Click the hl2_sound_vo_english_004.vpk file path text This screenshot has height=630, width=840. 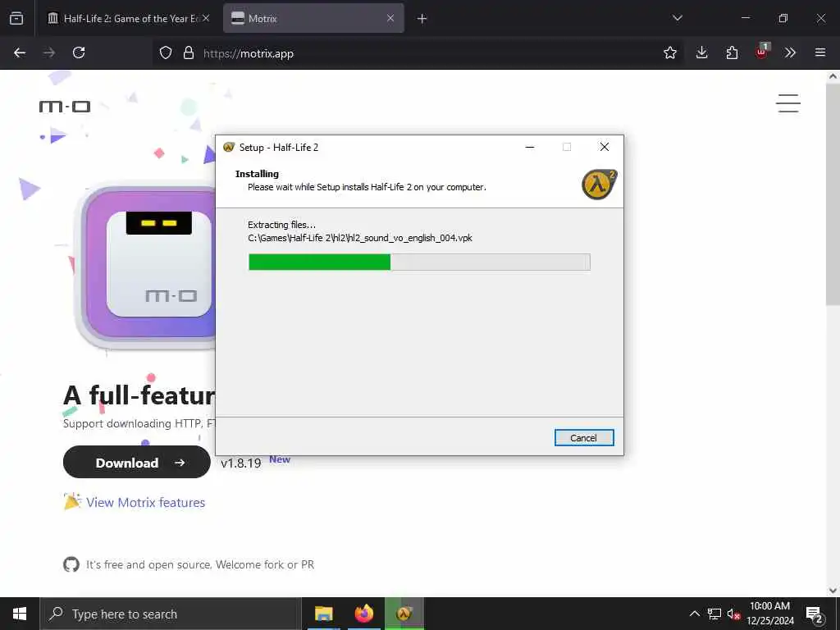[360, 238]
